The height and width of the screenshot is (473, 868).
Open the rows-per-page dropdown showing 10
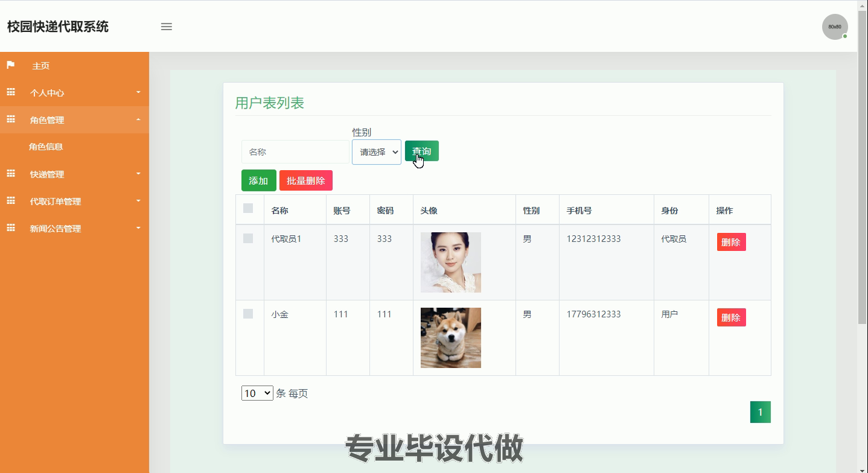pyautogui.click(x=257, y=393)
